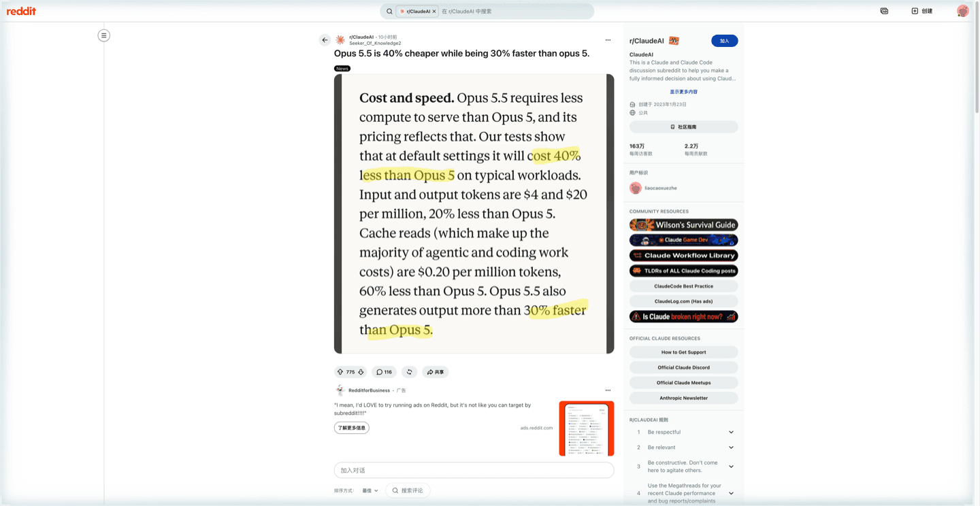
Task: Open the Reddit home logo
Action: pyautogui.click(x=21, y=11)
